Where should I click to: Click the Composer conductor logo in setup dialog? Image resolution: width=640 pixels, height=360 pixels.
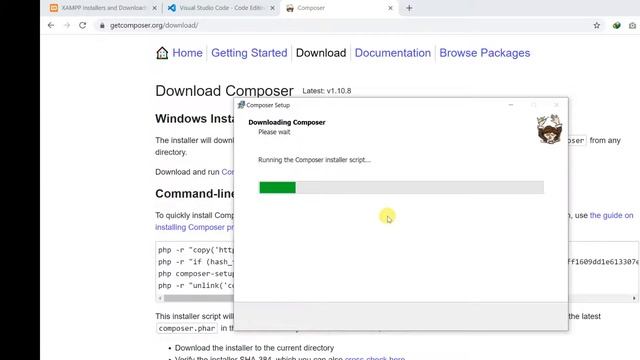pyautogui.click(x=549, y=129)
